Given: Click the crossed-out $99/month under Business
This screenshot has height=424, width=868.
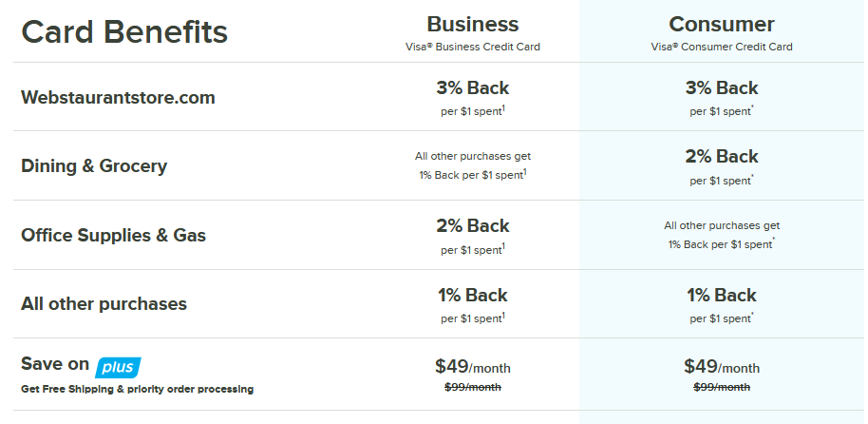Looking at the screenshot, I should pos(472,387).
